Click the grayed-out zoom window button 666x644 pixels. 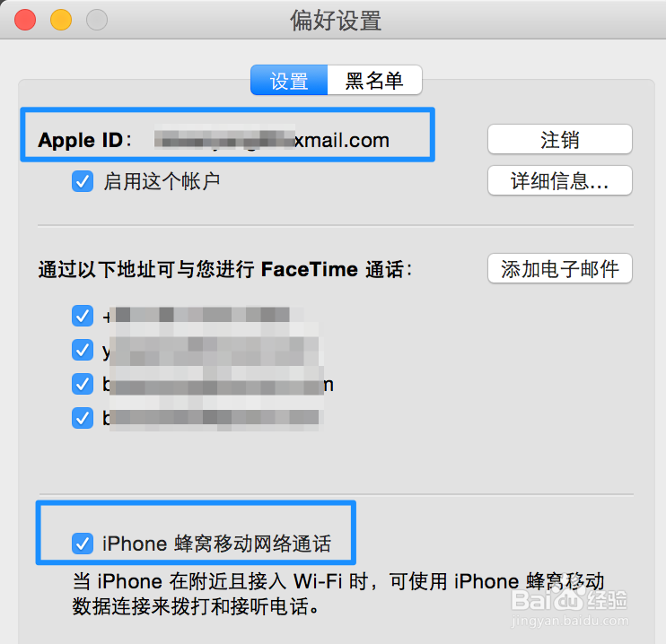(x=97, y=20)
